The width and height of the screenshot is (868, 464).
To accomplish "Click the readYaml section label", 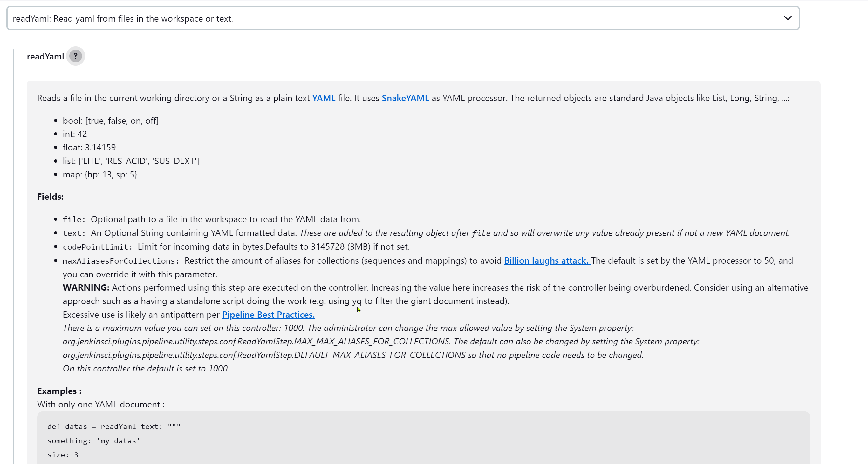I will tap(45, 56).
